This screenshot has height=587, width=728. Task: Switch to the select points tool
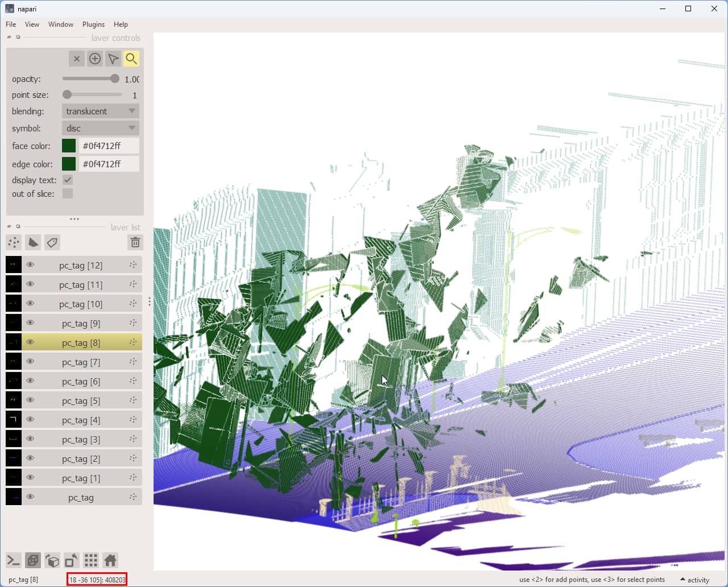coord(113,58)
